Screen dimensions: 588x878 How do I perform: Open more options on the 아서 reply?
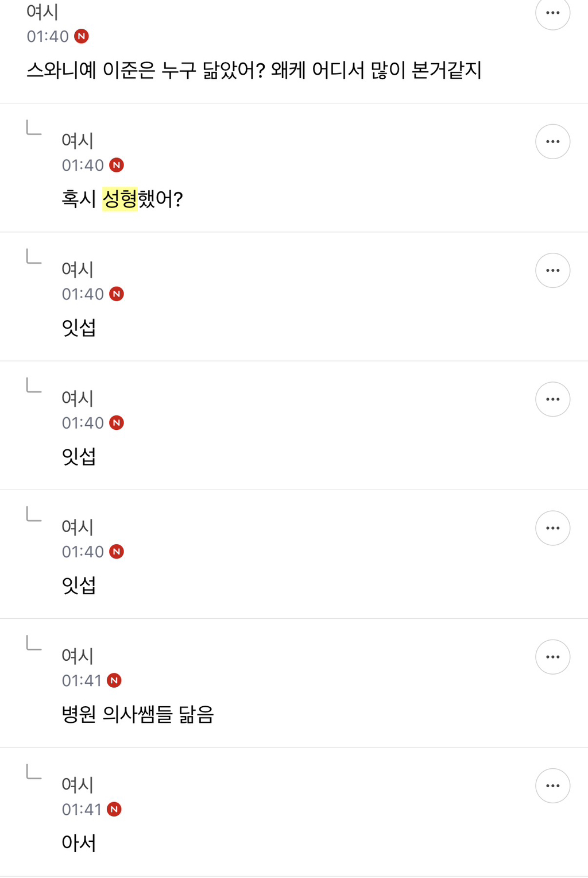552,785
